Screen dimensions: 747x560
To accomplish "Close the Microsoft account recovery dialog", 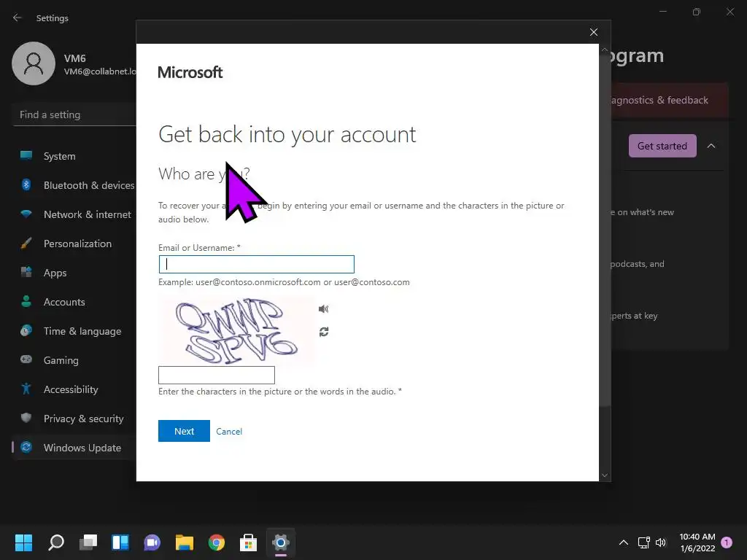I will [x=594, y=32].
